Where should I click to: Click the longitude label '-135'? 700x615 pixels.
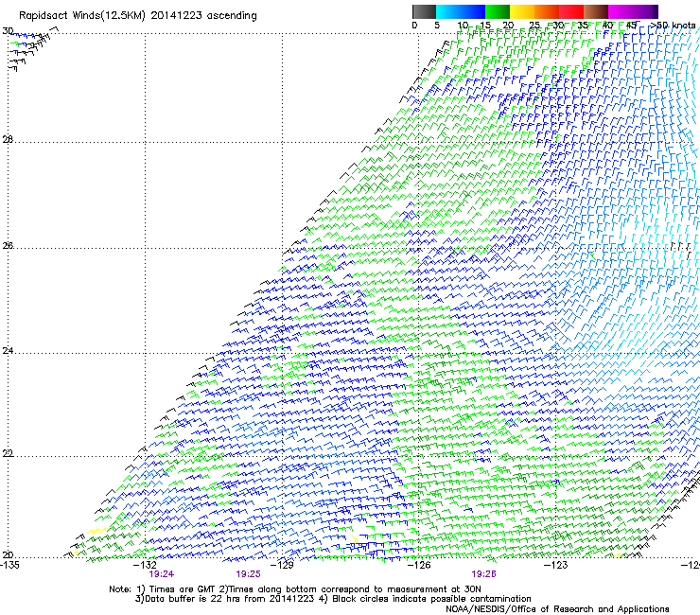(9, 565)
